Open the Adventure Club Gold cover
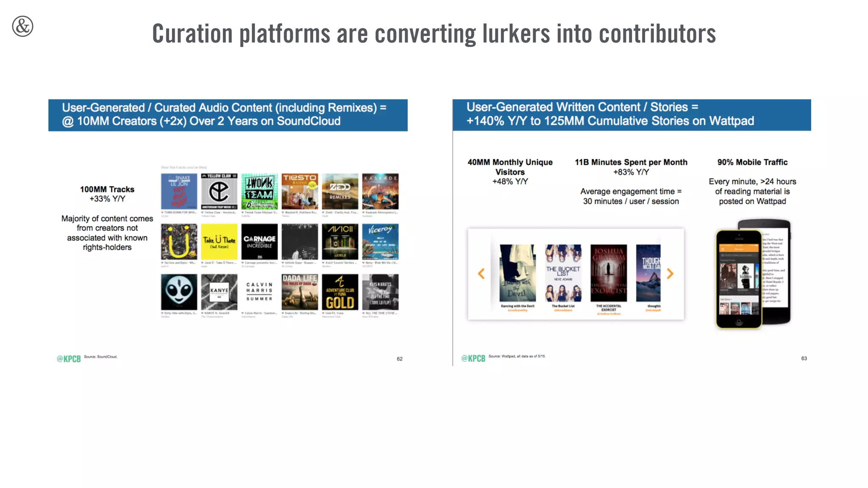 340,292
